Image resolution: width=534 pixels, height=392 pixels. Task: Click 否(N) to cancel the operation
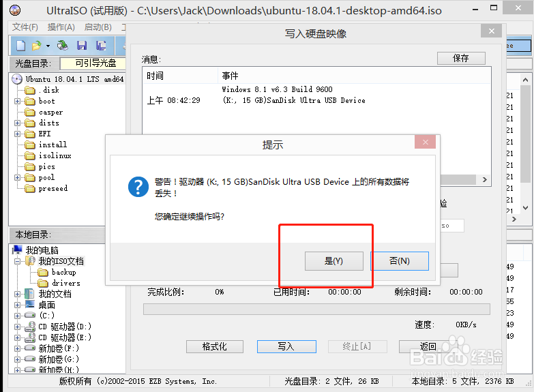(400, 261)
